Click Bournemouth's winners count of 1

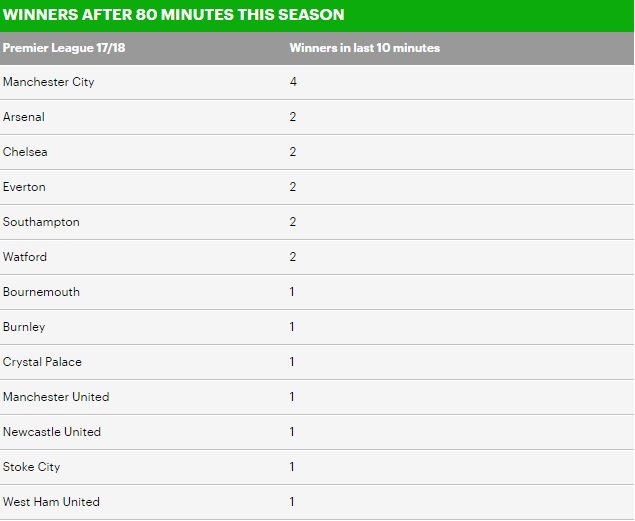coord(292,292)
